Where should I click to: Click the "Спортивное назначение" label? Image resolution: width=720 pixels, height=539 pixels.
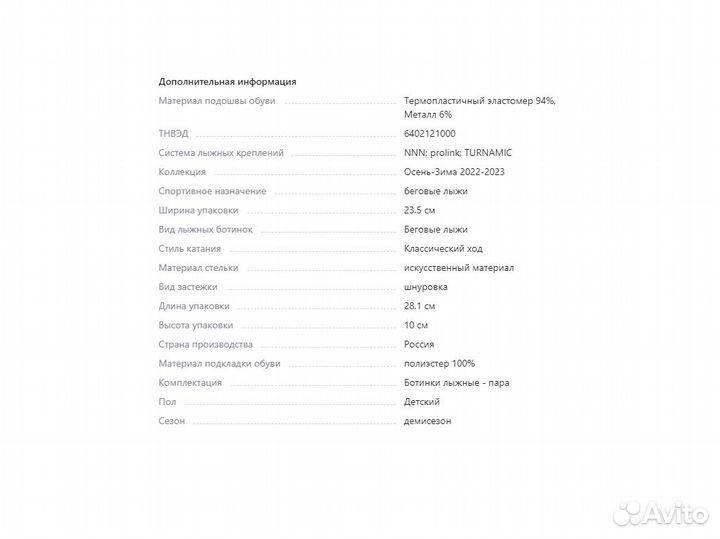[x=212, y=191]
